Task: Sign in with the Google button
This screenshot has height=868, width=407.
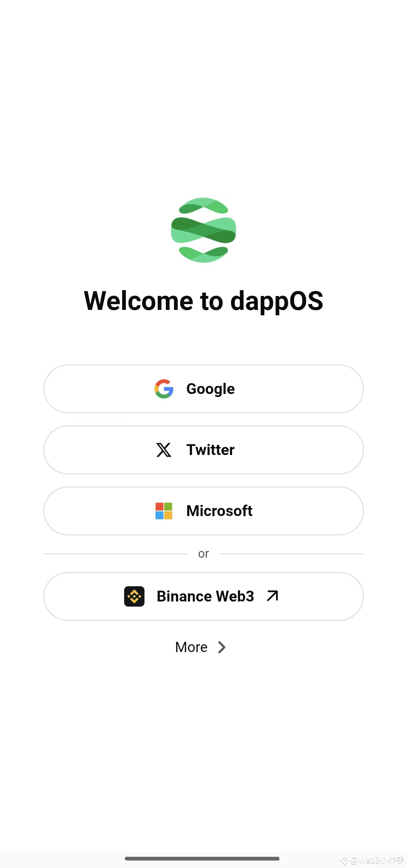Action: tap(203, 389)
